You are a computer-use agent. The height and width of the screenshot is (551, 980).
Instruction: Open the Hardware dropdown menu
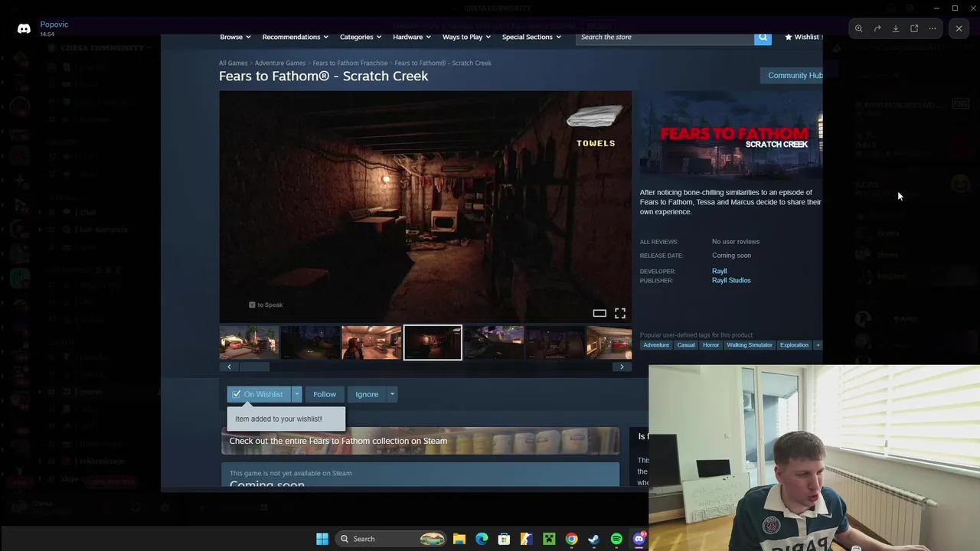click(412, 37)
